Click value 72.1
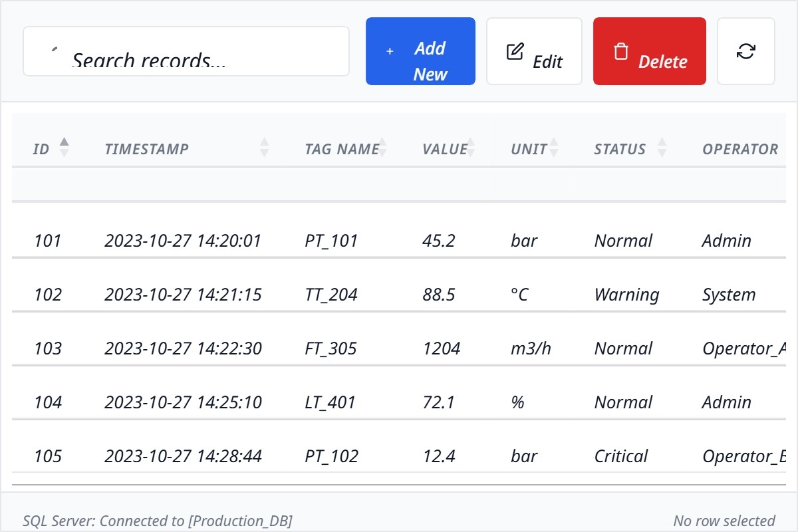 (438, 402)
